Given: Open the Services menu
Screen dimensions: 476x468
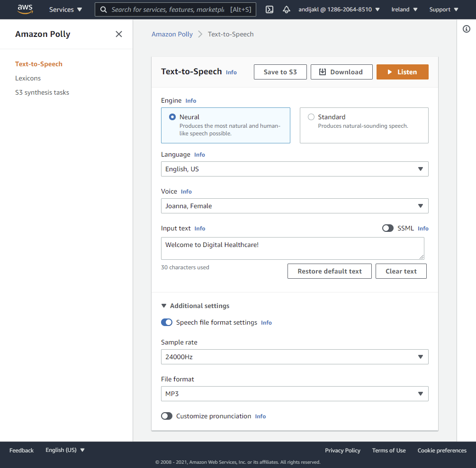Looking at the screenshot, I should tap(65, 9).
